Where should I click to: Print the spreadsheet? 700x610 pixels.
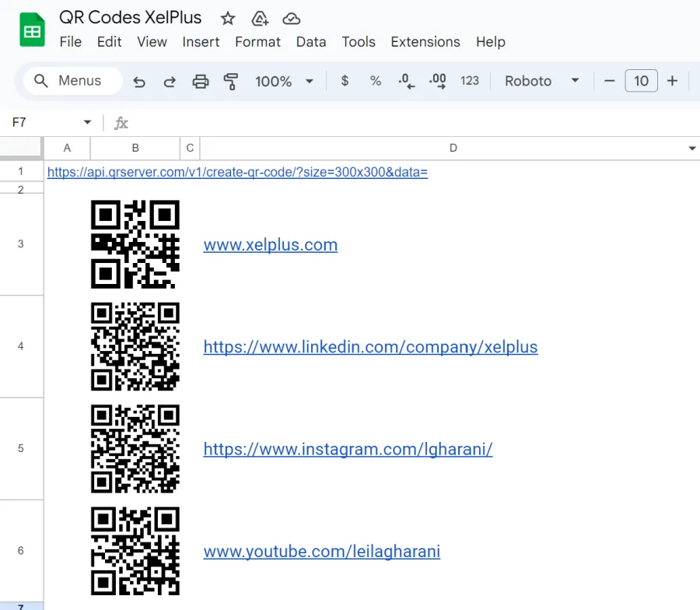tap(200, 81)
